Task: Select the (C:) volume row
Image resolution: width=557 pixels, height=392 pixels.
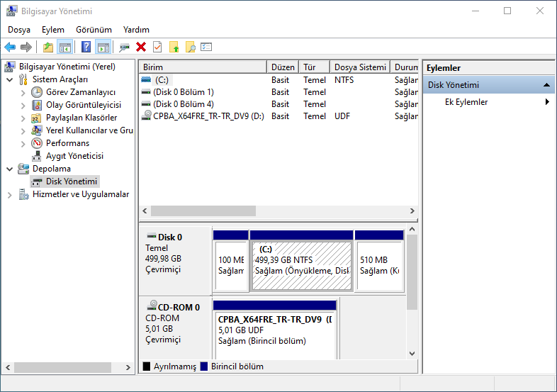Action: (279, 80)
